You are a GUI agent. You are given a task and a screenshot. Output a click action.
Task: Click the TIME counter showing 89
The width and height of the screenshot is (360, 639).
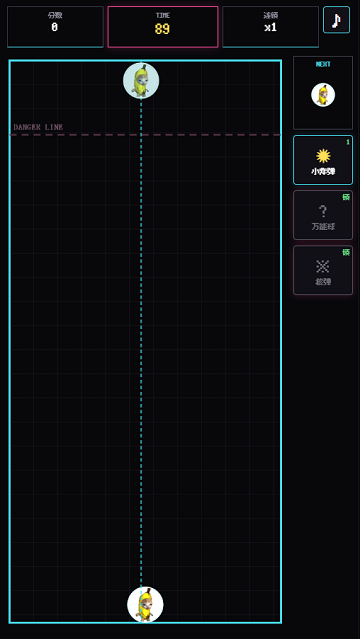162,29
